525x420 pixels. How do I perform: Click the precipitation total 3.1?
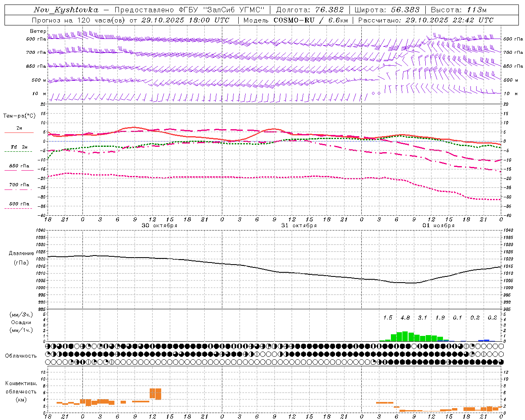point(422,318)
